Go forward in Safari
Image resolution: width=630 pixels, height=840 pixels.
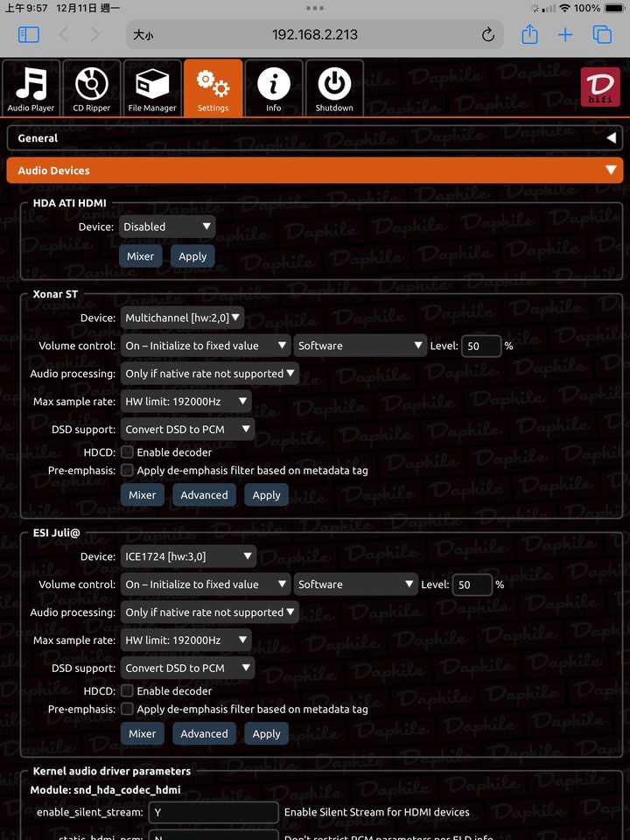(95, 35)
